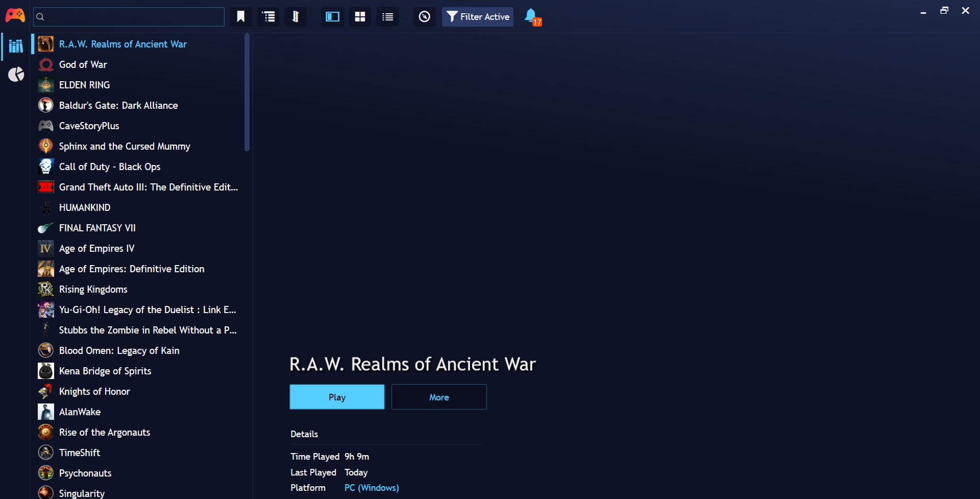The height and width of the screenshot is (499, 980).
Task: Open the Library view in sidebar
Action: click(16, 46)
